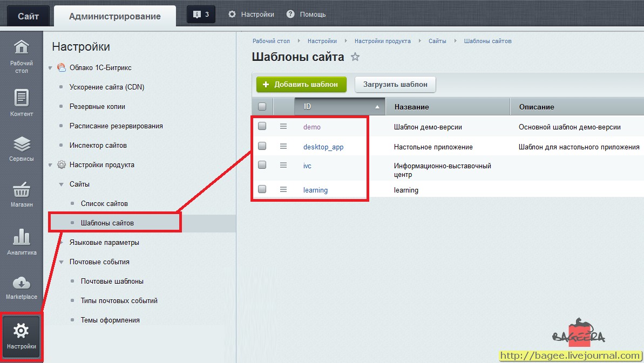The height and width of the screenshot is (363, 644).
Task: Check the learning template checkbox
Action: point(262,189)
